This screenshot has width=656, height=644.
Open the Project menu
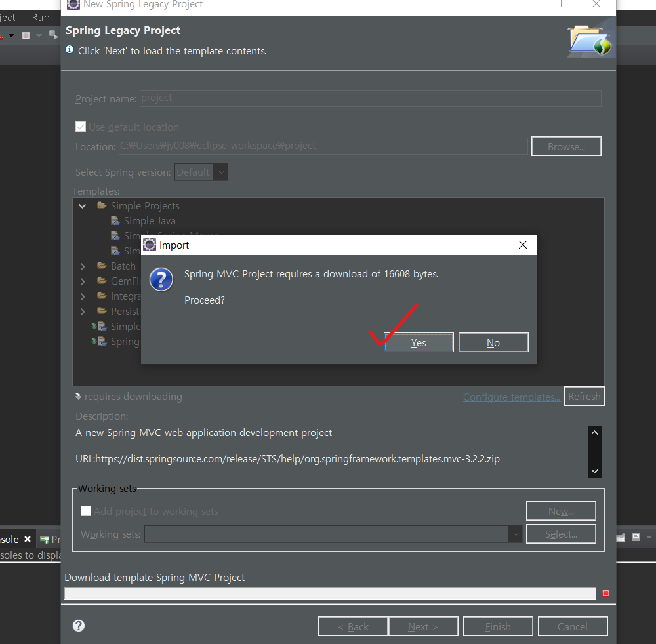[7, 18]
